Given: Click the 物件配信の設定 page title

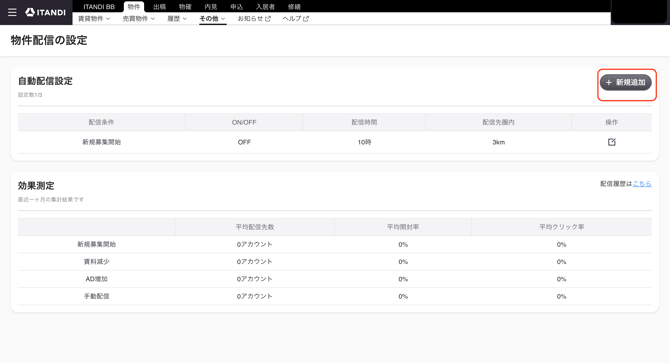Looking at the screenshot, I should pyautogui.click(x=49, y=40).
